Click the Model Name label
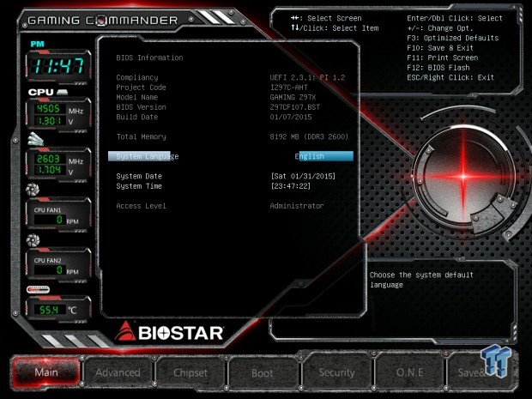 [x=137, y=97]
